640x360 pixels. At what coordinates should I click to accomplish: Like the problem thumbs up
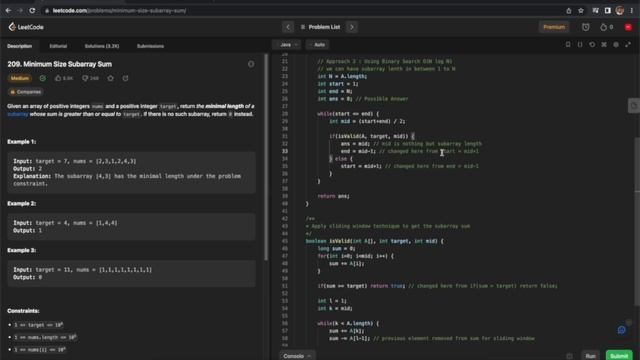(64, 78)
